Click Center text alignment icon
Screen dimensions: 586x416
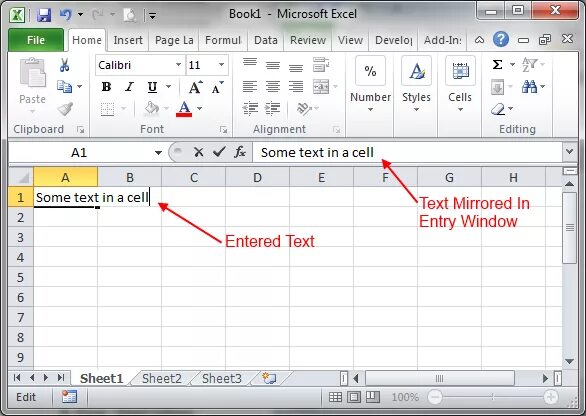click(273, 87)
